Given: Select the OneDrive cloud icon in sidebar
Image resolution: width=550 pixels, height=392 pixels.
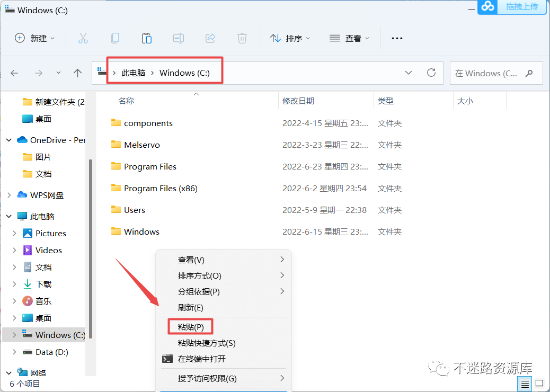Looking at the screenshot, I should (22, 140).
